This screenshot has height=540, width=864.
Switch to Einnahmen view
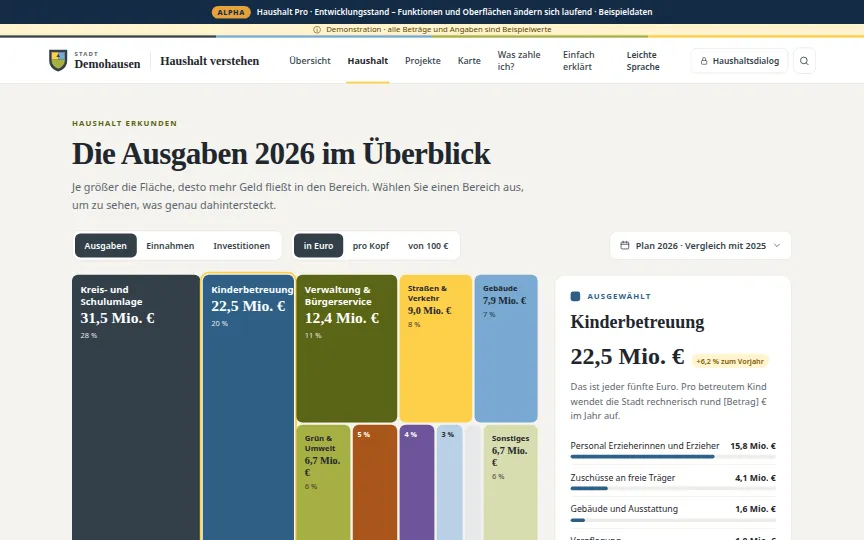point(170,246)
